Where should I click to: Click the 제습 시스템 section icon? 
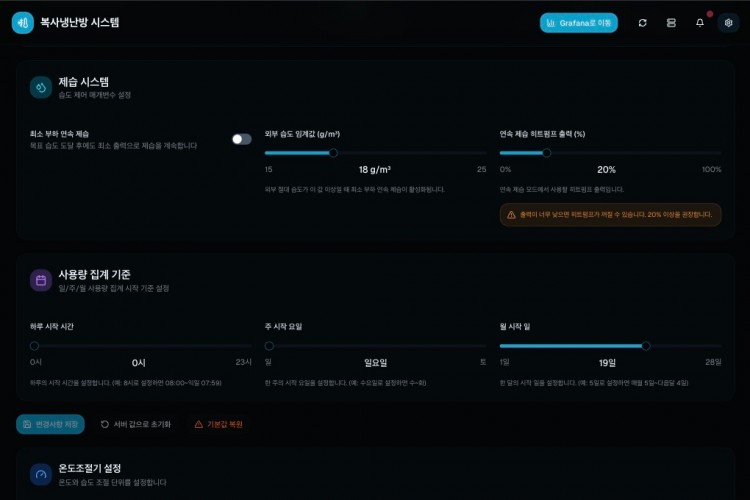(x=41, y=87)
